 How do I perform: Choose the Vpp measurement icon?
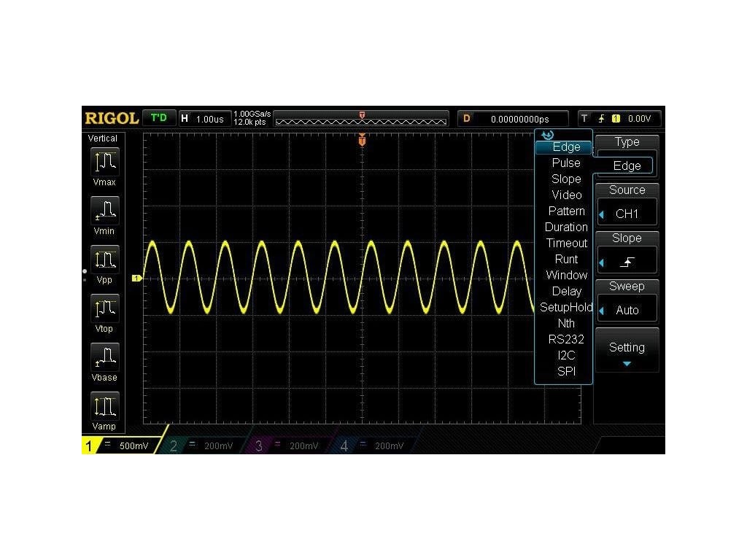click(106, 259)
